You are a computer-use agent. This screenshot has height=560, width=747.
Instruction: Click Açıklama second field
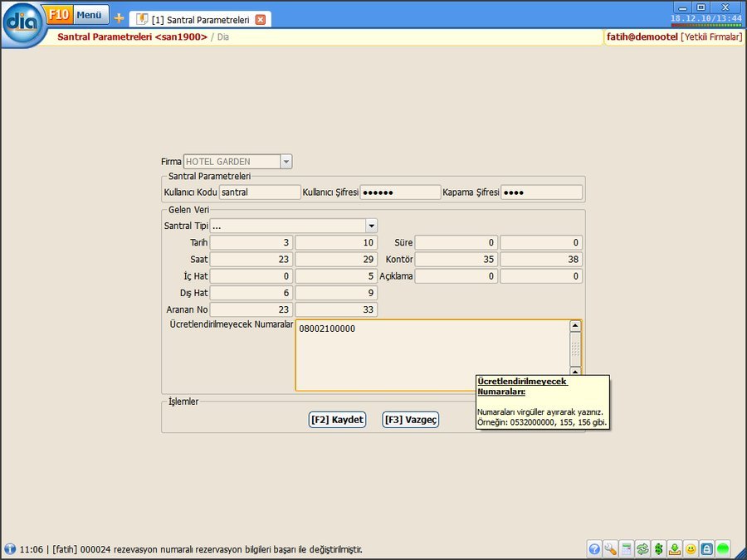tap(541, 276)
